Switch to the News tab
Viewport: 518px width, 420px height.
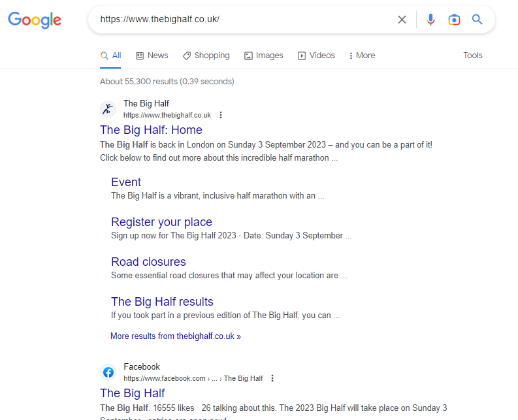[152, 56]
